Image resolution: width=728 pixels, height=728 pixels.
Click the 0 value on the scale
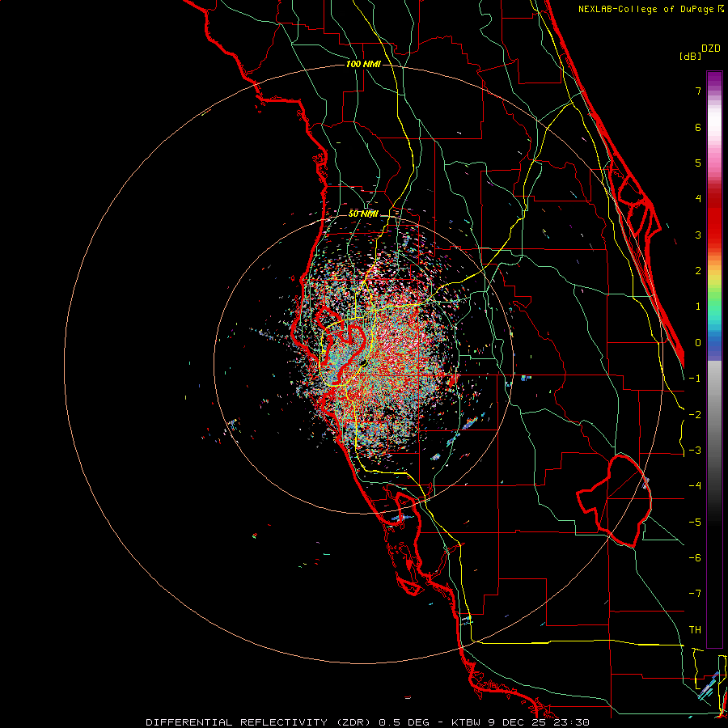click(698, 343)
